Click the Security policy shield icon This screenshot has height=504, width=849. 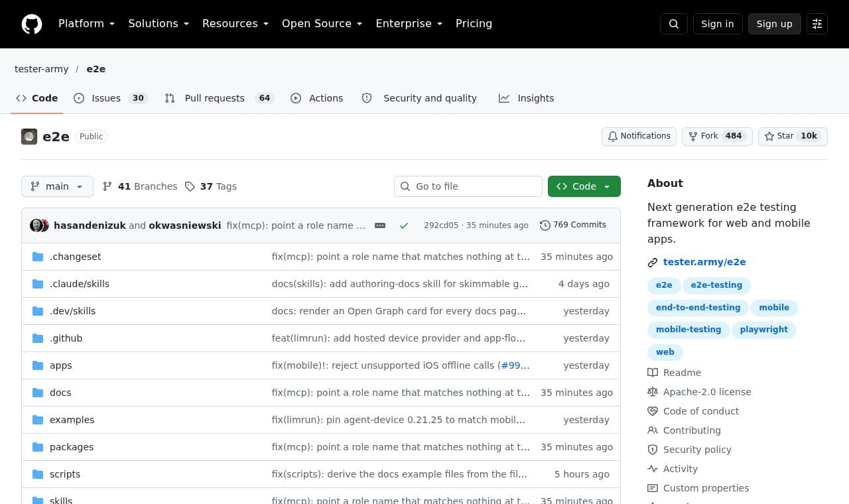coord(653,450)
